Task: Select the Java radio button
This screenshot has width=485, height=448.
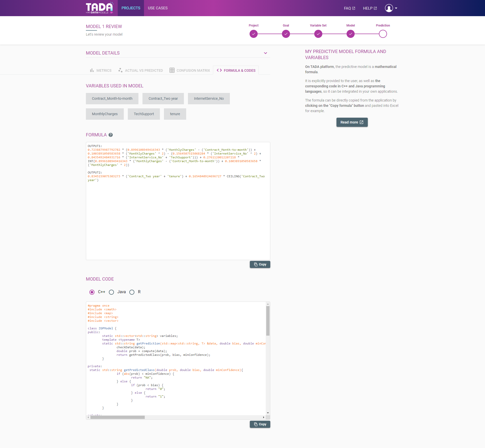Action: 111,291
